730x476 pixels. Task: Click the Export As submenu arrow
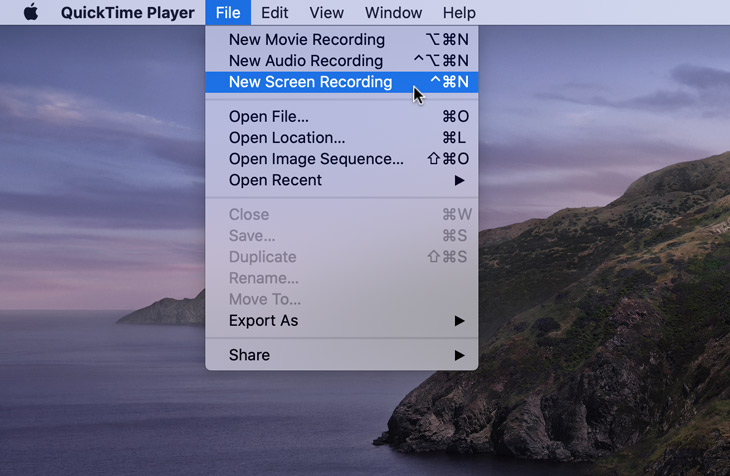tap(459, 321)
